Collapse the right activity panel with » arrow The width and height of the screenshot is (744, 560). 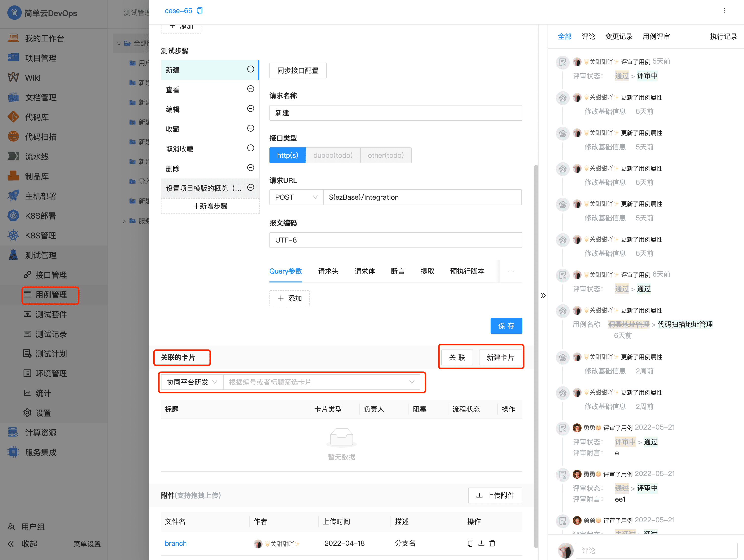(543, 295)
